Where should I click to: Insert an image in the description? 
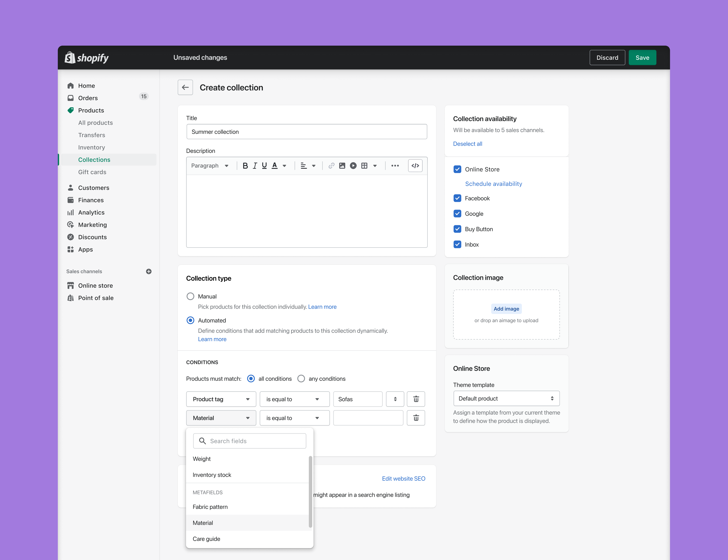tap(342, 166)
